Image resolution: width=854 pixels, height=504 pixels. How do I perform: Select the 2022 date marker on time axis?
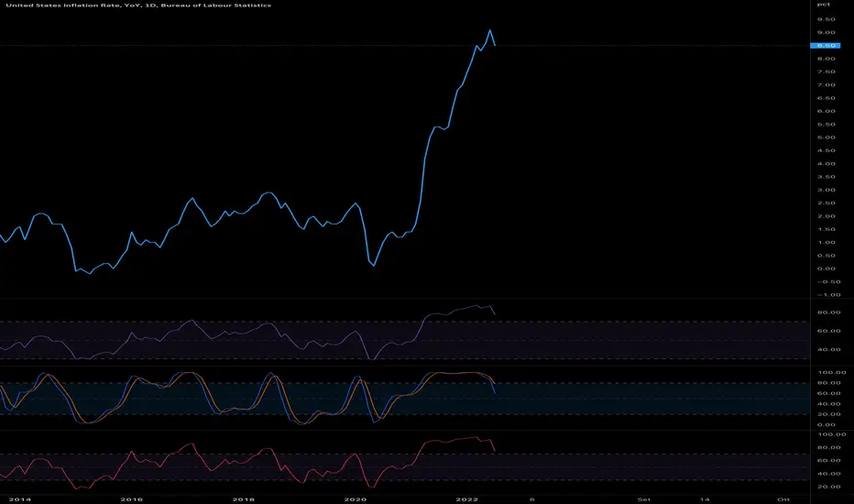point(466,499)
